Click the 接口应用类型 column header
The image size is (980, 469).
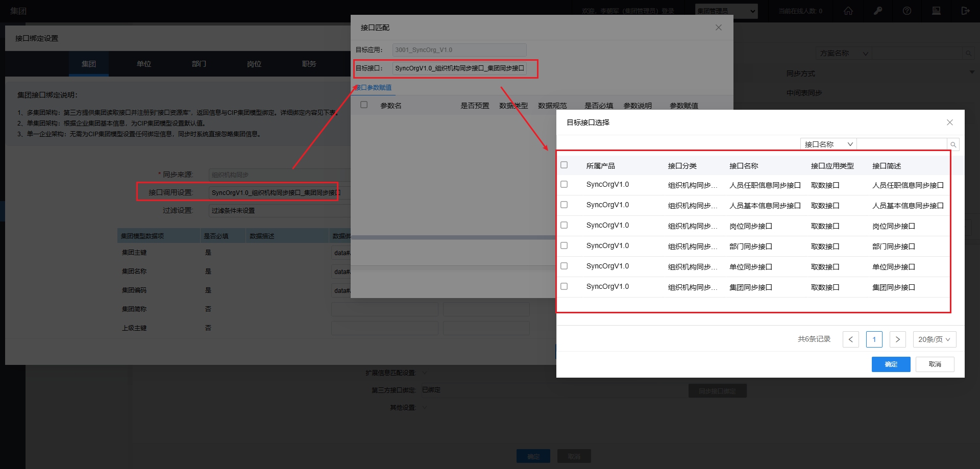(832, 166)
